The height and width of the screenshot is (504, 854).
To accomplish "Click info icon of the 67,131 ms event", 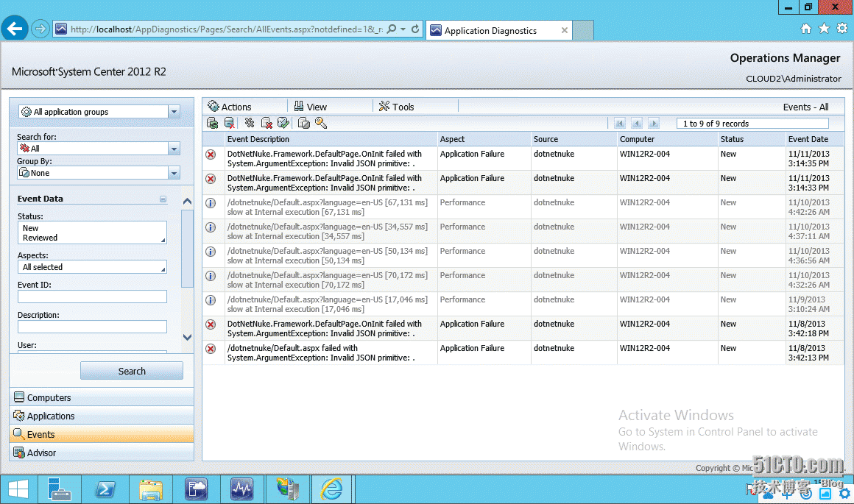I will [x=211, y=203].
